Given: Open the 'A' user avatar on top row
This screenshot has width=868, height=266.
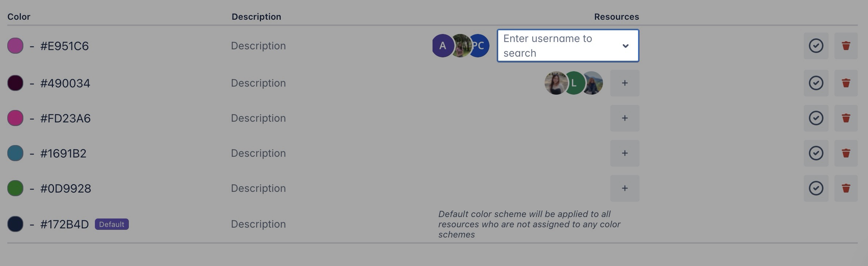Looking at the screenshot, I should 442,46.
